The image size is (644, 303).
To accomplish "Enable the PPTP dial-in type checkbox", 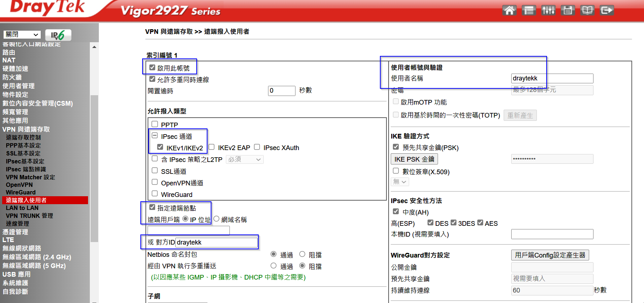I will 155,124.
